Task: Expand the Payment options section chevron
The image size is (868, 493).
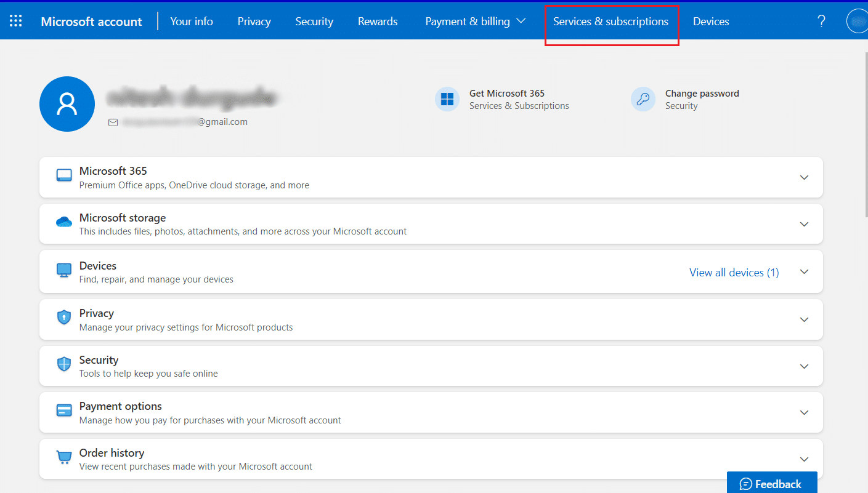Action: point(804,412)
